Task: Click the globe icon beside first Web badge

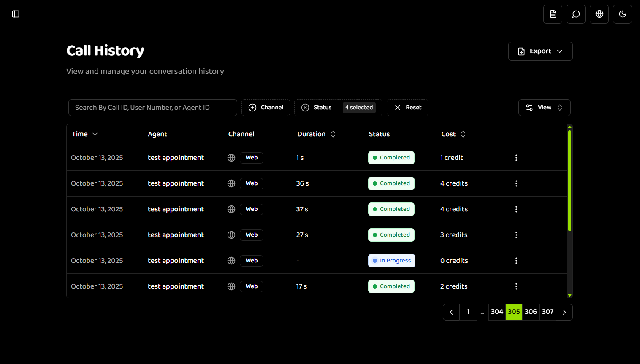Action: click(231, 157)
